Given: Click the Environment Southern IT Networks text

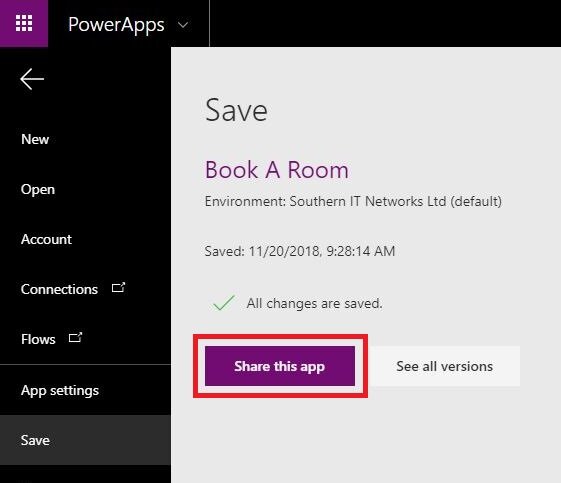Looking at the screenshot, I should [x=353, y=201].
